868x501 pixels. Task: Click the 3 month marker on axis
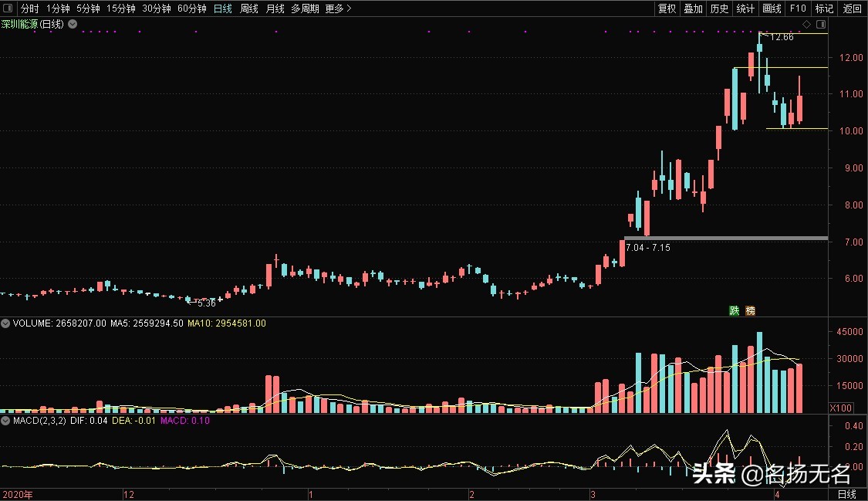tap(593, 494)
